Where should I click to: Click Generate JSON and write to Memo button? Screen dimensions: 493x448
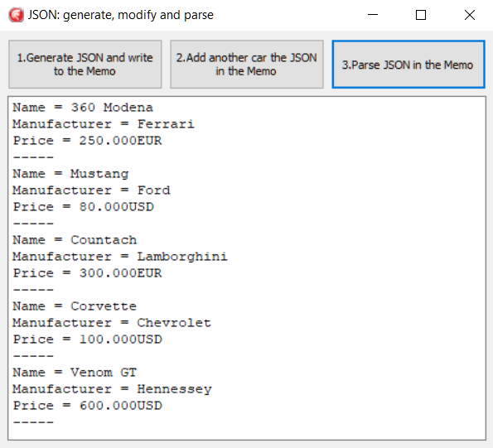pyautogui.click(x=85, y=65)
